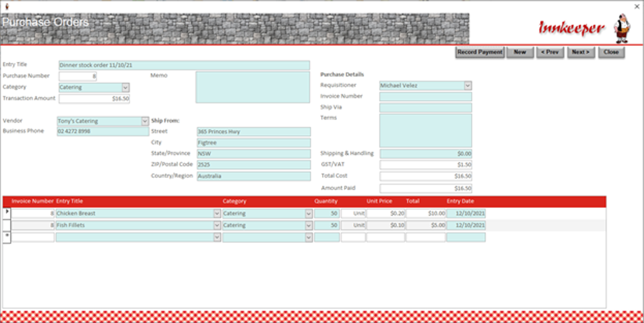This screenshot has height=323, width=644.
Task: Click the Invoice Number field under Purchase Details
Action: [426, 96]
